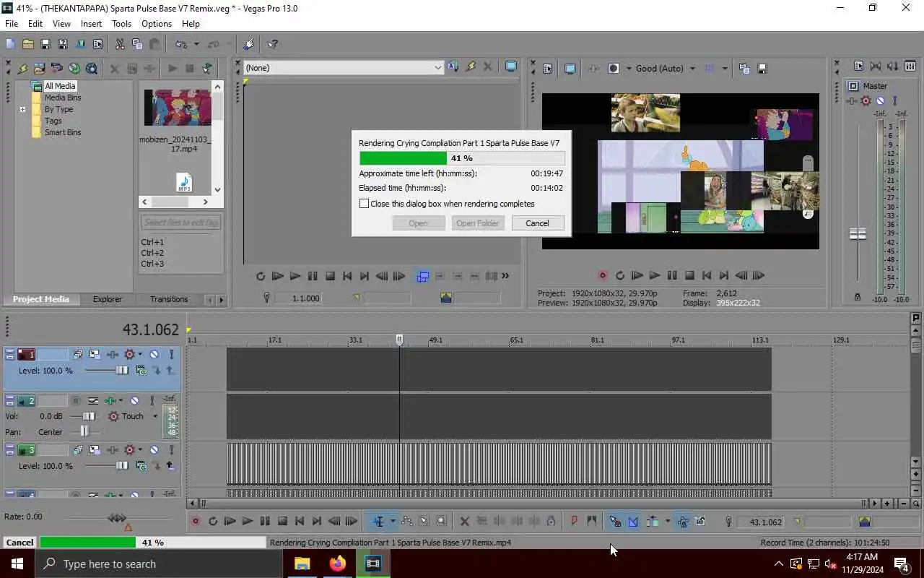Solo video track 1
The height and width of the screenshot is (578, 924).
(x=171, y=355)
